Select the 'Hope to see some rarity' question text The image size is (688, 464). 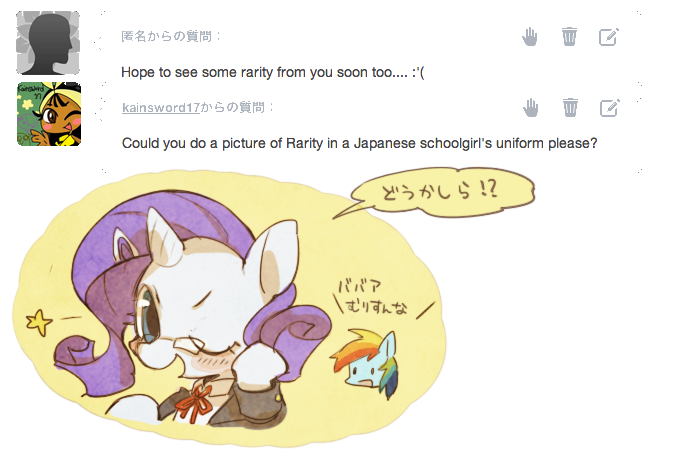click(272, 72)
